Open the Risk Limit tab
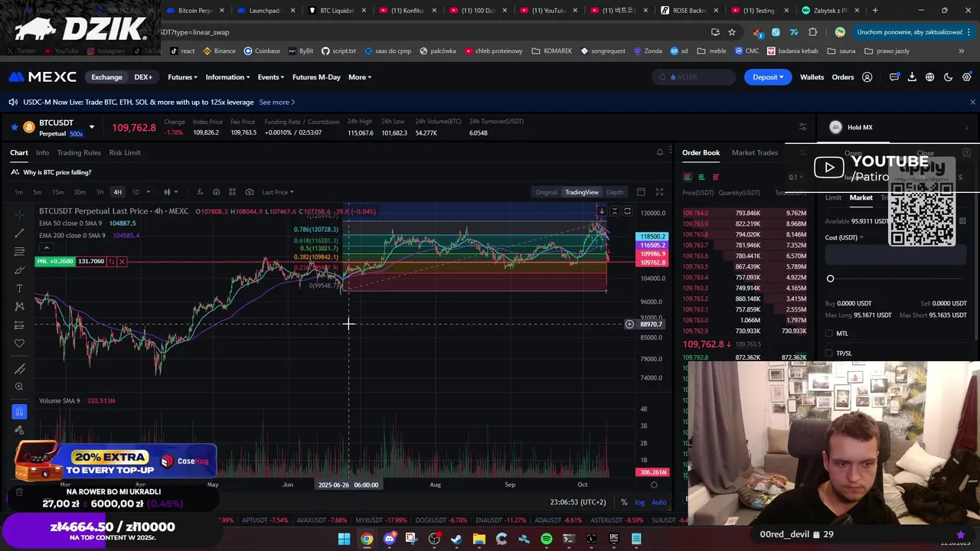980x551 pixels. 125,152
